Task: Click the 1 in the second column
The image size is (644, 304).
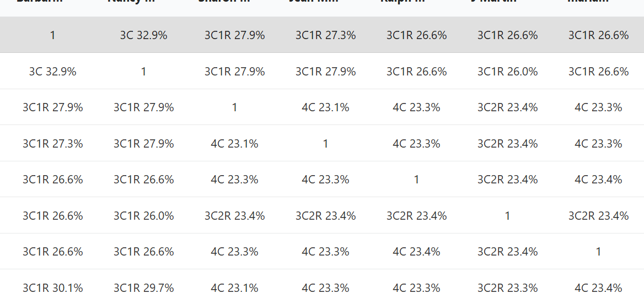Action: [143, 71]
